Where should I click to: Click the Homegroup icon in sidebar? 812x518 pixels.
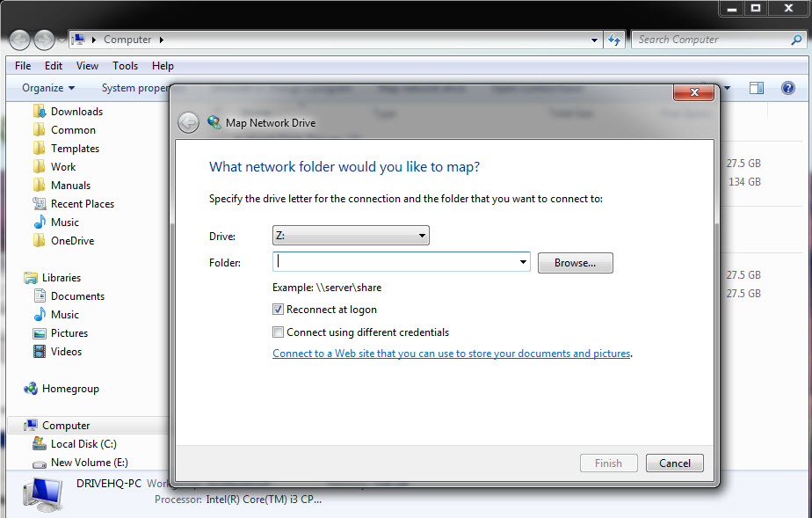tap(32, 389)
